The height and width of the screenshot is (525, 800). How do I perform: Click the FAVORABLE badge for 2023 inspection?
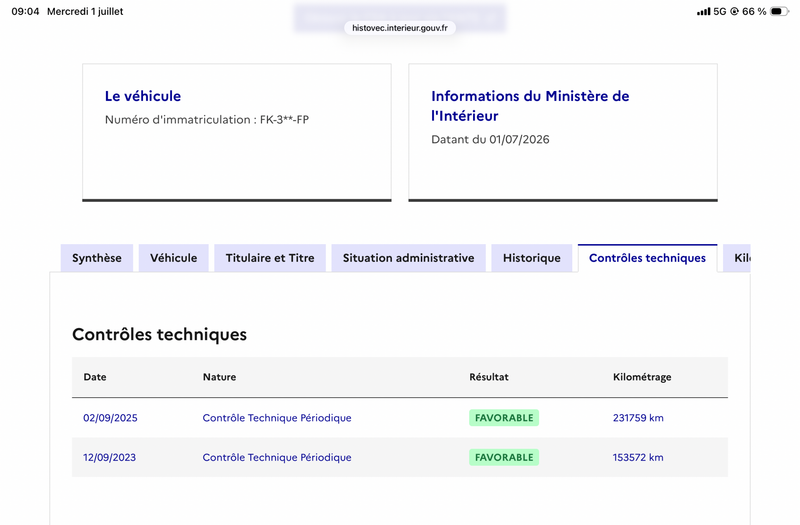(x=504, y=457)
